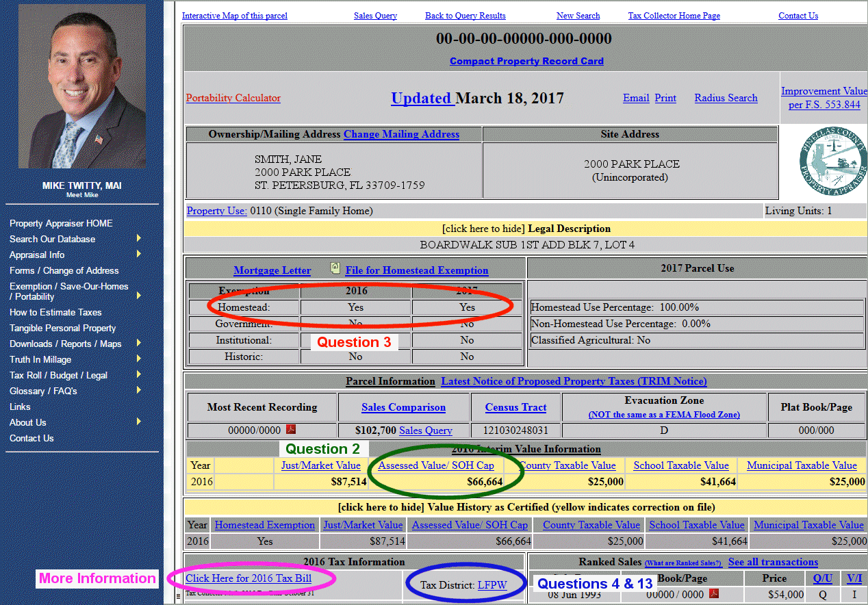Screen dimensions: 868x605
Task: Click the document icon beside File for Homestead Exemption
Action: (335, 270)
